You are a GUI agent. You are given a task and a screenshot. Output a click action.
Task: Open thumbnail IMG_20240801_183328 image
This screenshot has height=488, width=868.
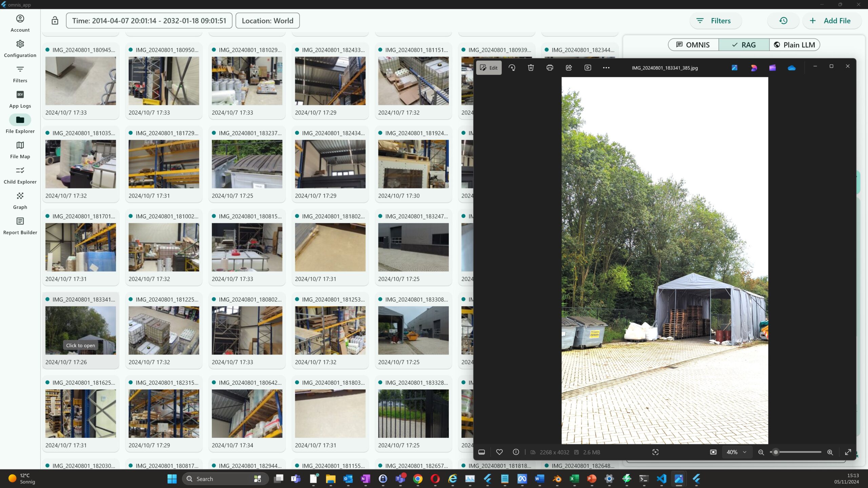coord(413,413)
